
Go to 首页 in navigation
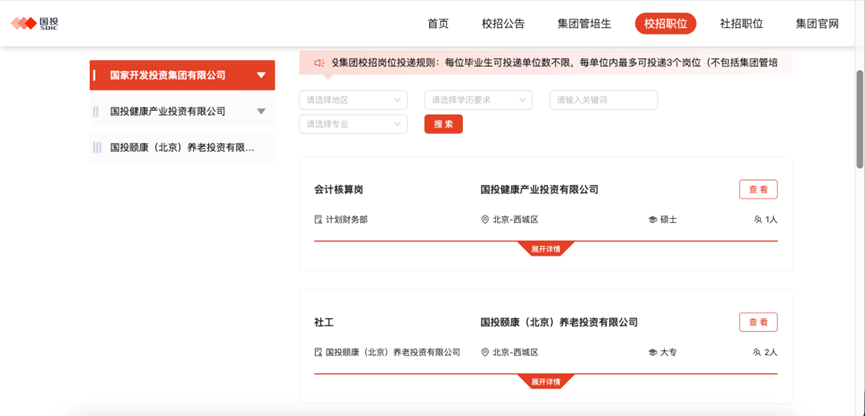tap(438, 24)
